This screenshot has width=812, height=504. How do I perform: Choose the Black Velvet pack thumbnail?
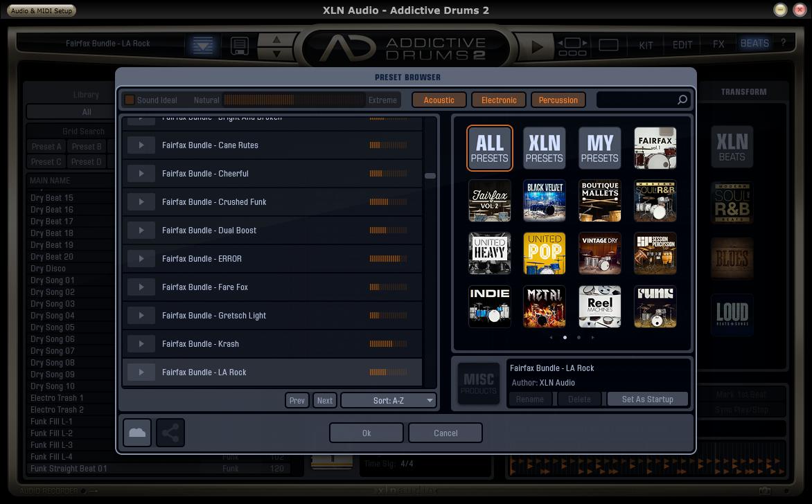545,201
